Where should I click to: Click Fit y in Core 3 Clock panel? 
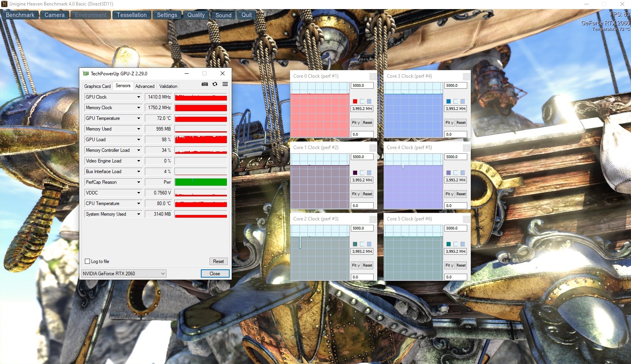(449, 123)
